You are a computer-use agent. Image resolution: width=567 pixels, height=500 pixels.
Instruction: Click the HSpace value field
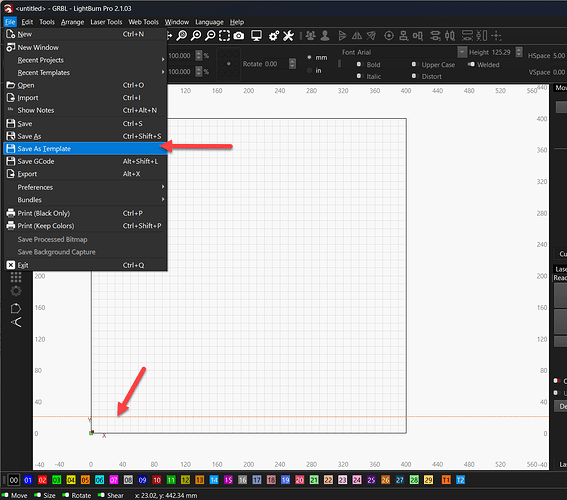pyautogui.click(x=559, y=56)
